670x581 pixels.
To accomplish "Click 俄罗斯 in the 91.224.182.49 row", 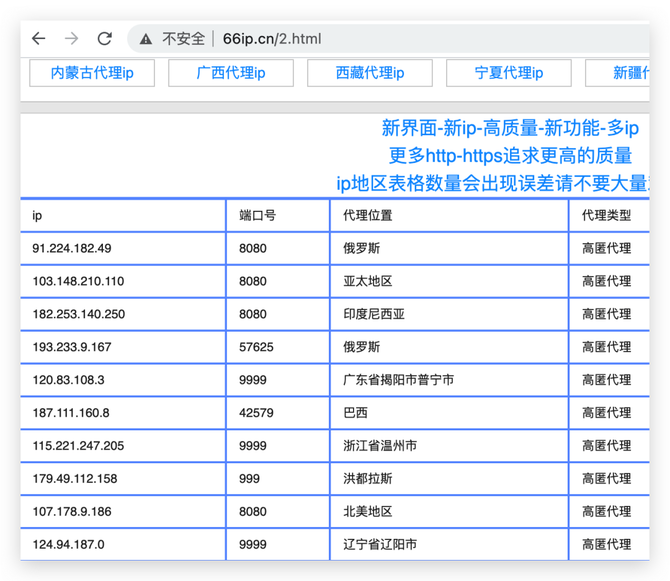I will tap(361, 248).
